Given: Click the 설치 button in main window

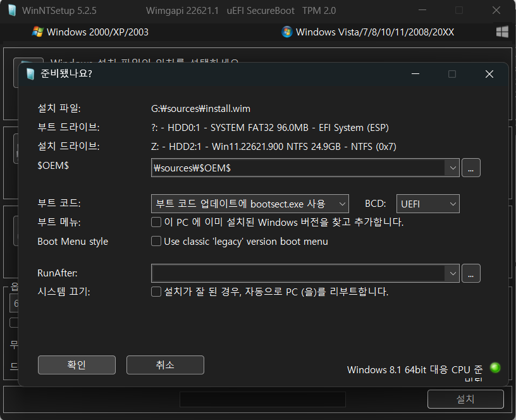Looking at the screenshot, I should (x=465, y=399).
